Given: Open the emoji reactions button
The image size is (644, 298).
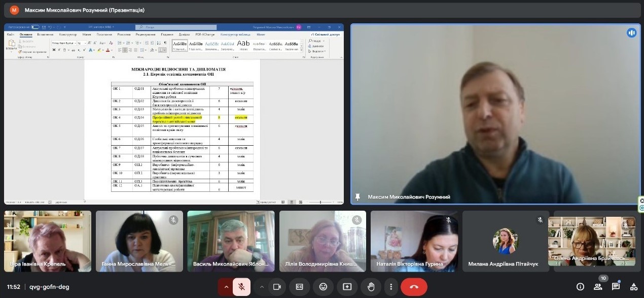Looking at the screenshot, I should (x=323, y=287).
